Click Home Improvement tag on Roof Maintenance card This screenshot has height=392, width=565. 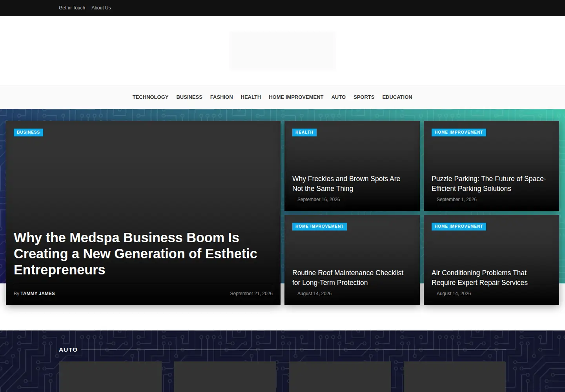319,227
